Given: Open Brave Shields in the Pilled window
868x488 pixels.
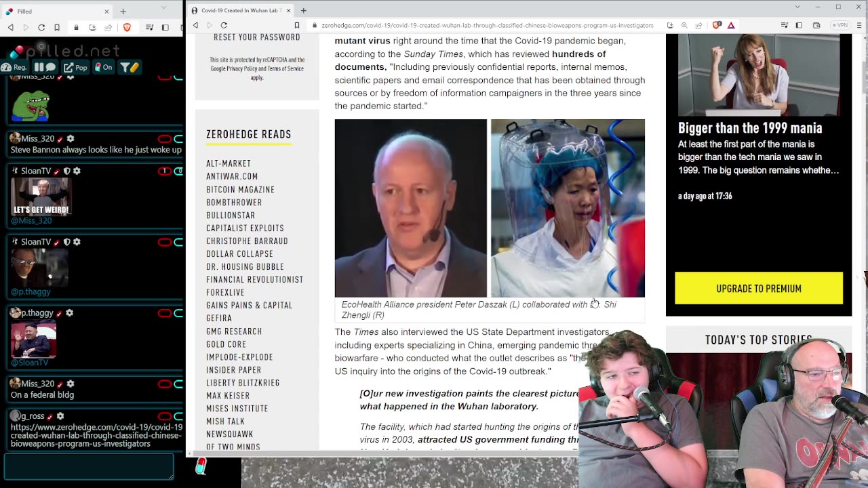Looking at the screenshot, I should pyautogui.click(x=127, y=27).
